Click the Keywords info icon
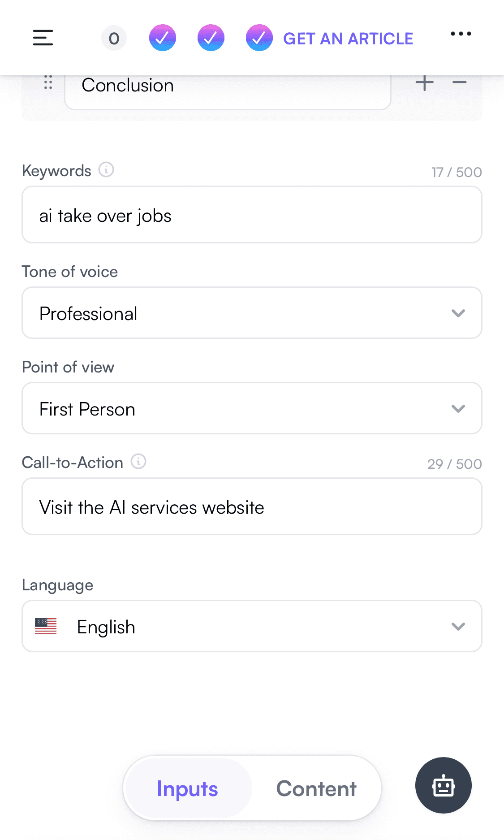 106,170
